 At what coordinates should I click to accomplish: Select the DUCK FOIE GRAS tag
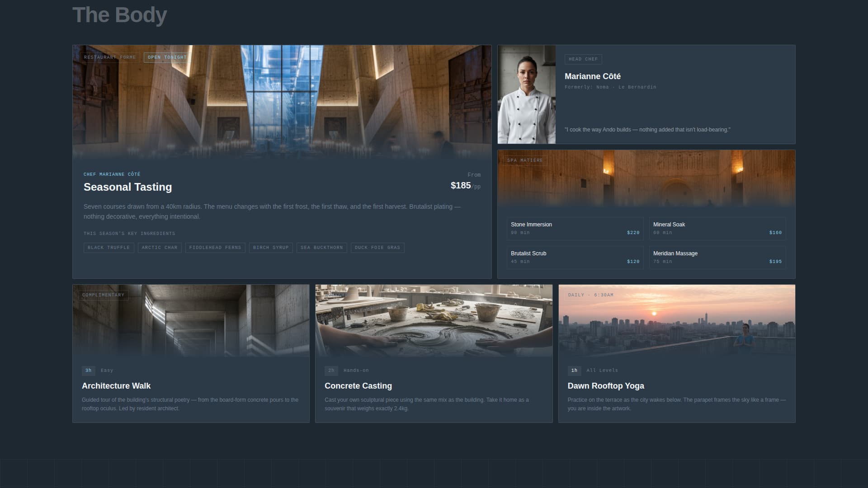[x=377, y=247]
